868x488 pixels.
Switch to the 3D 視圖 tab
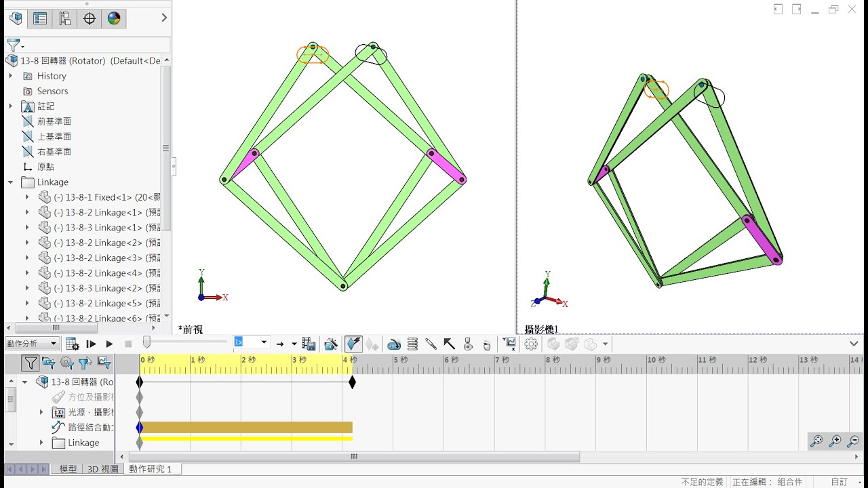[103, 469]
